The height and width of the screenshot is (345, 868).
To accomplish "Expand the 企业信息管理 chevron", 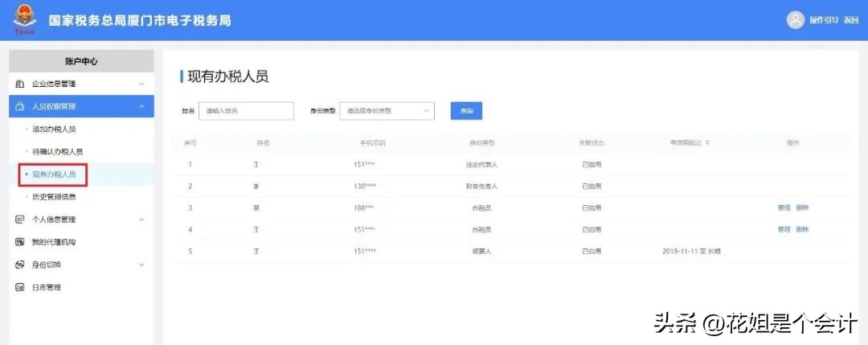I will point(141,84).
